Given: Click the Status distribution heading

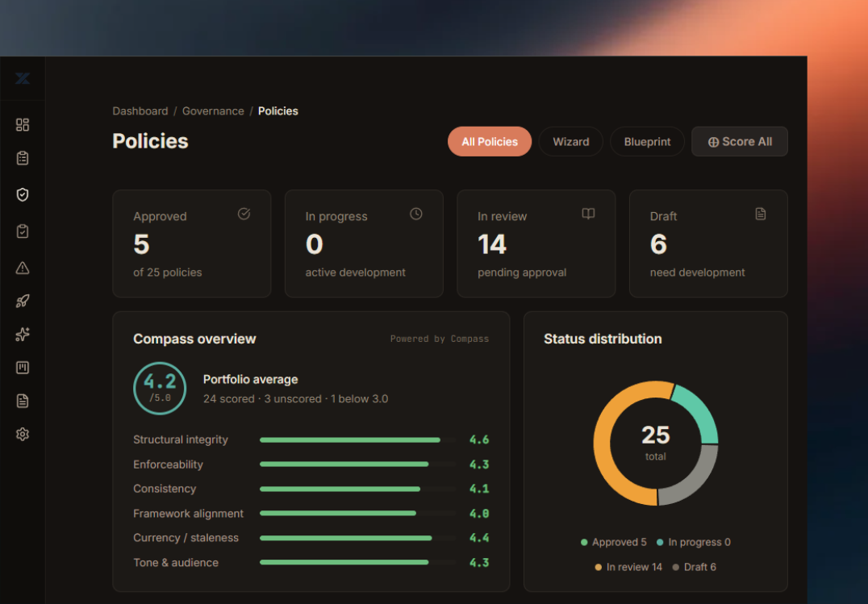Looking at the screenshot, I should (603, 339).
